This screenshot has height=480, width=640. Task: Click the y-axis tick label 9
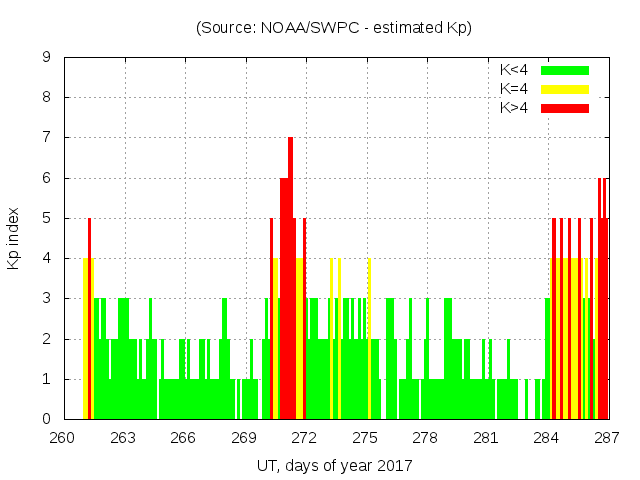[x=46, y=58]
